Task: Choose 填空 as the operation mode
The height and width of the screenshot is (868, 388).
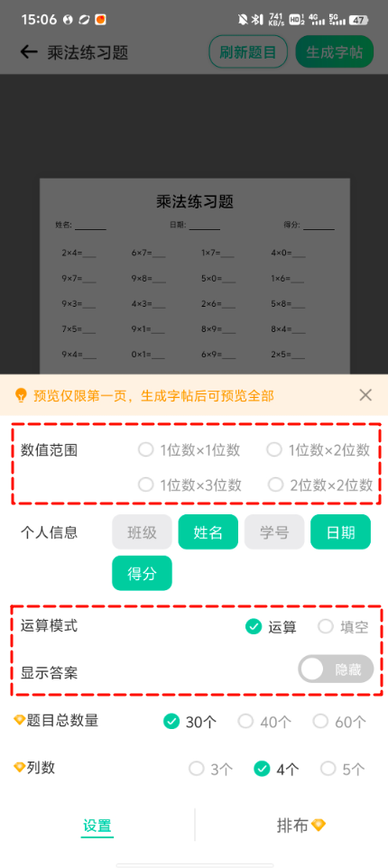Action: coord(343,627)
